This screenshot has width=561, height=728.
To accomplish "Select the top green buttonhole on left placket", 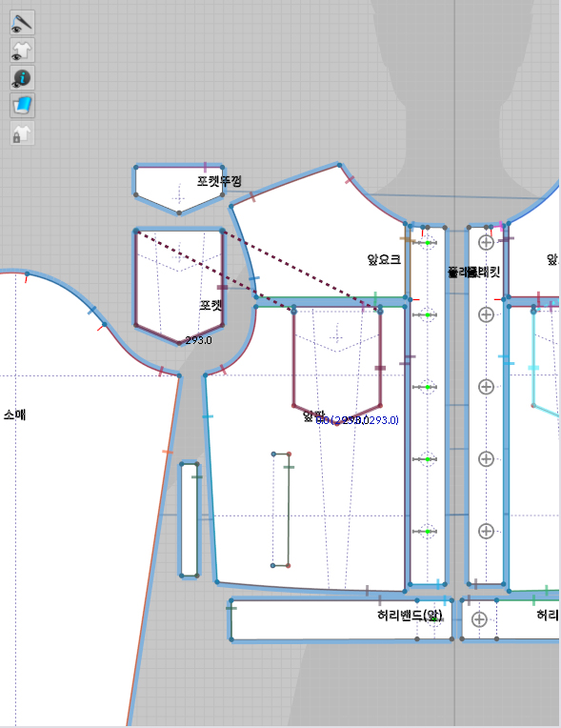I will [x=428, y=242].
